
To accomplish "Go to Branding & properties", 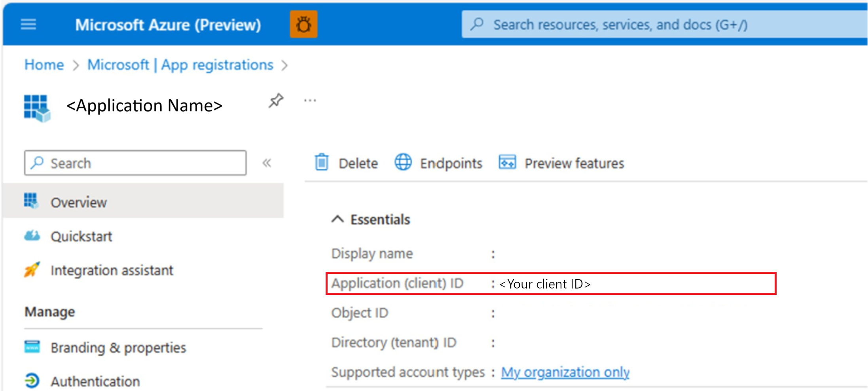I will tap(118, 348).
